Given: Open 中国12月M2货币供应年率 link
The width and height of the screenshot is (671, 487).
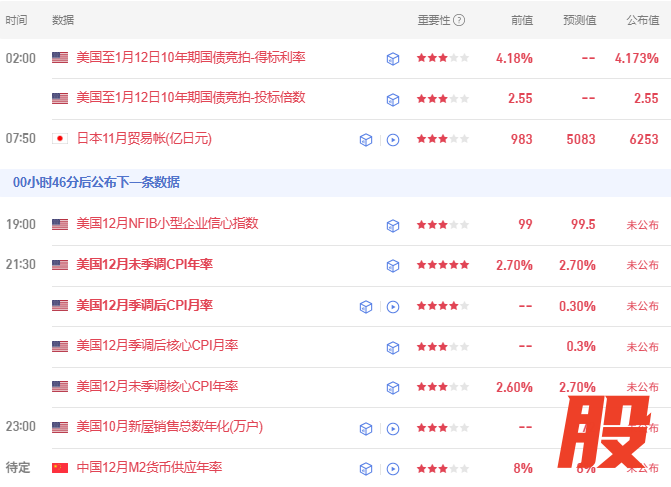Looking at the screenshot, I should 149,467.
